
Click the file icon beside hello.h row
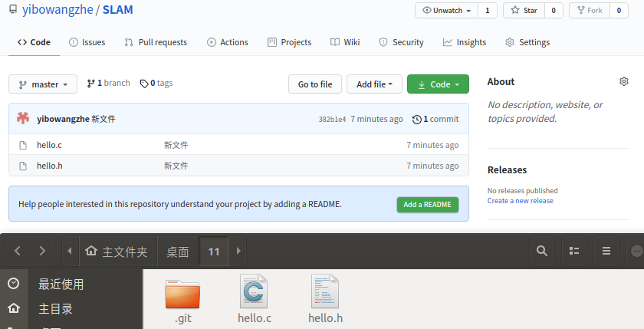(23, 166)
